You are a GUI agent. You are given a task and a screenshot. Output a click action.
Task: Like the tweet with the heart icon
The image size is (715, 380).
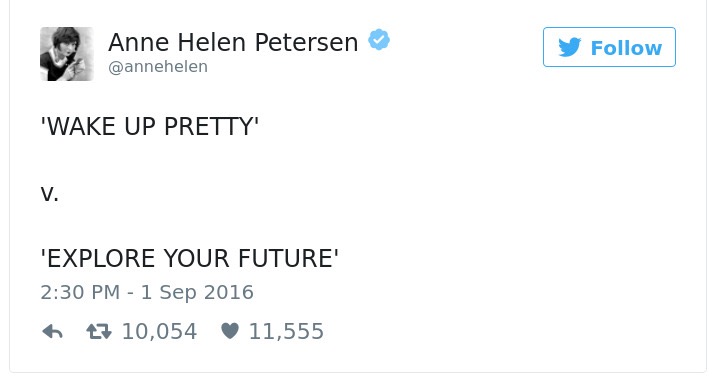click(x=230, y=331)
